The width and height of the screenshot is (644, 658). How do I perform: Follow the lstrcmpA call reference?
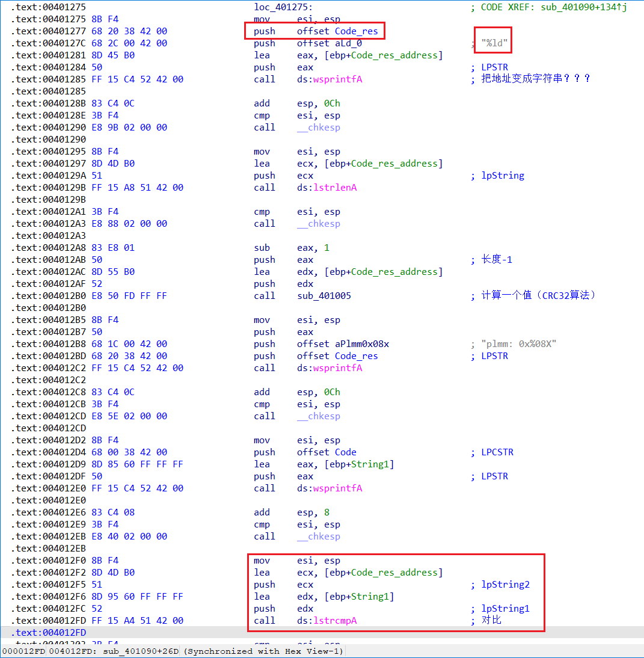pyautogui.click(x=334, y=621)
